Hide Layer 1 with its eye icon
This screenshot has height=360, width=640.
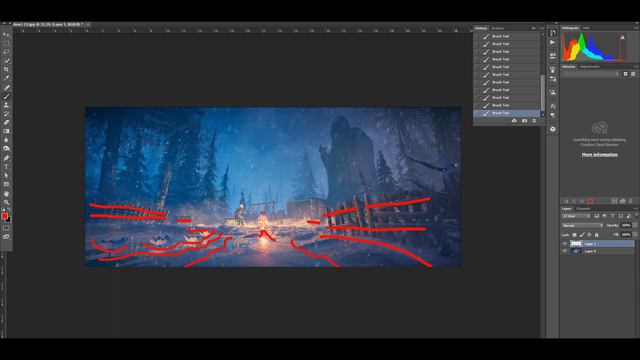click(x=565, y=244)
